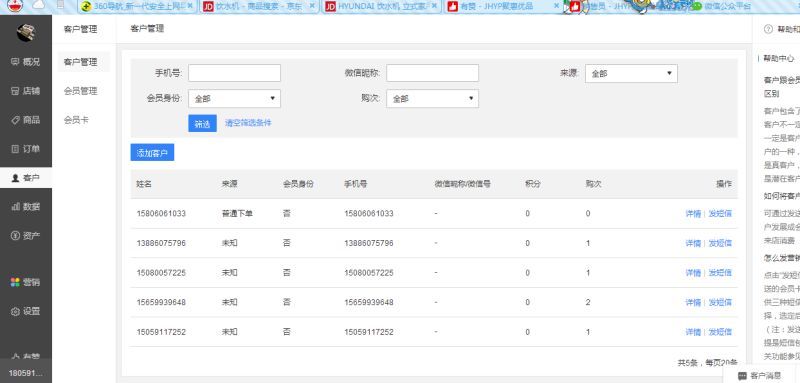Image resolution: width=800 pixels, height=383 pixels.
Task: Open the 概况 overview sidebar icon
Action: tap(15, 62)
